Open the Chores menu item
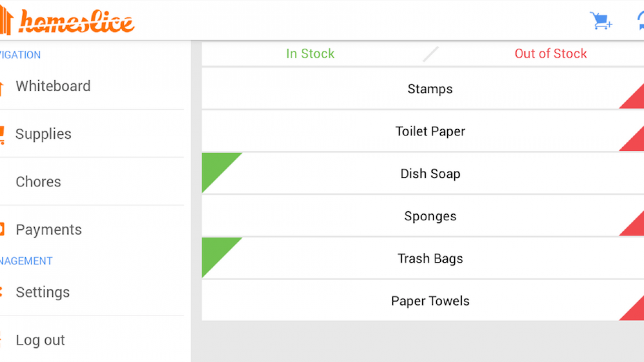Image resolution: width=644 pixels, height=362 pixels. pyautogui.click(x=38, y=182)
